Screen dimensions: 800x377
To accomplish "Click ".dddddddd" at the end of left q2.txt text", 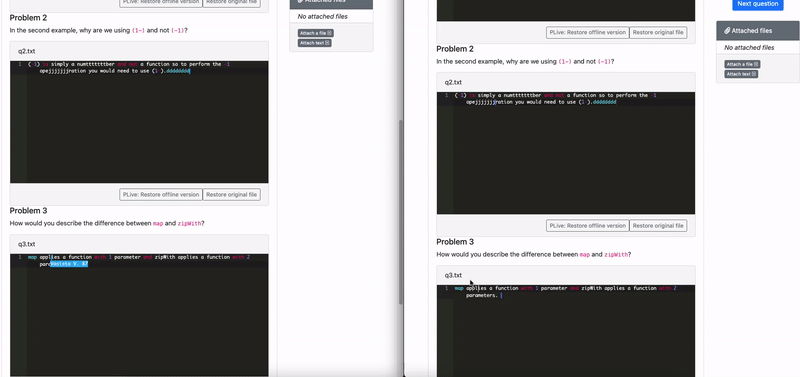I will (177, 71).
